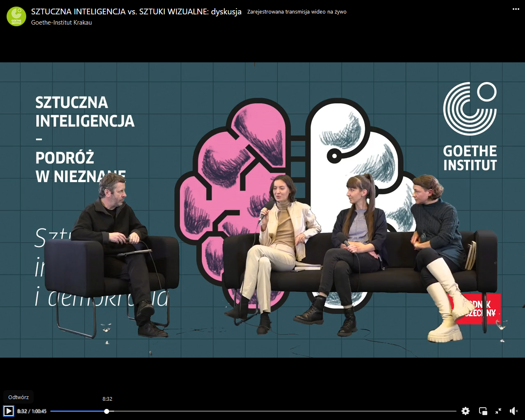
Task: Switch to picture-in-picture mini player
Action: click(x=483, y=411)
